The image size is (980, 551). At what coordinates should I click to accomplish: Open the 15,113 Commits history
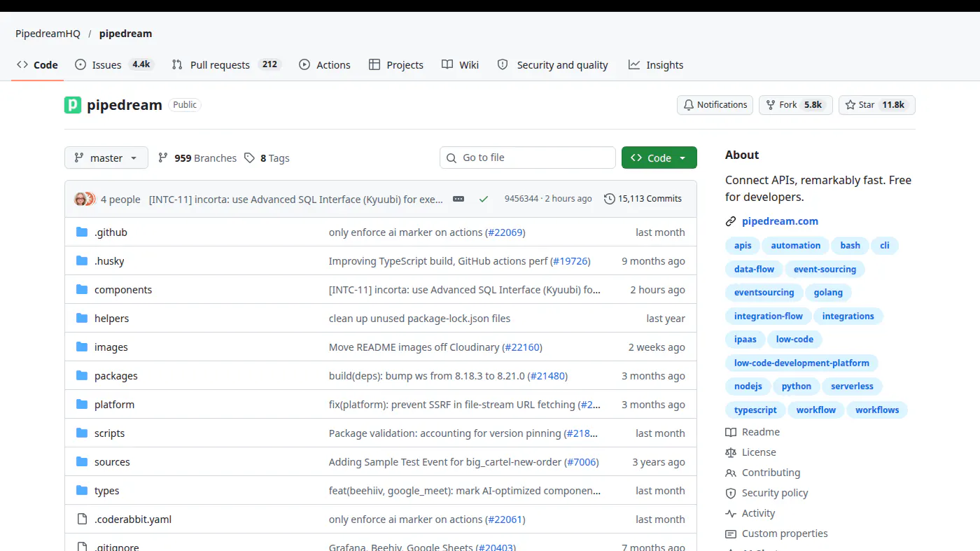(643, 199)
